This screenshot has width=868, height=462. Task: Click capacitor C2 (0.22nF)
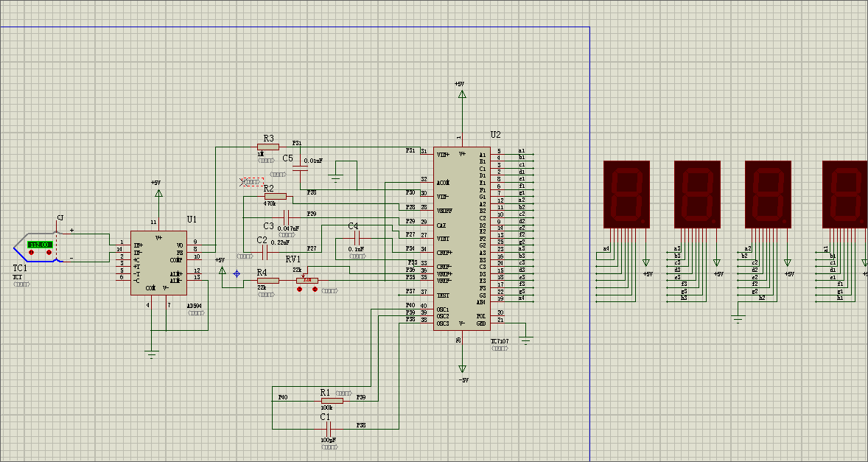point(265,252)
